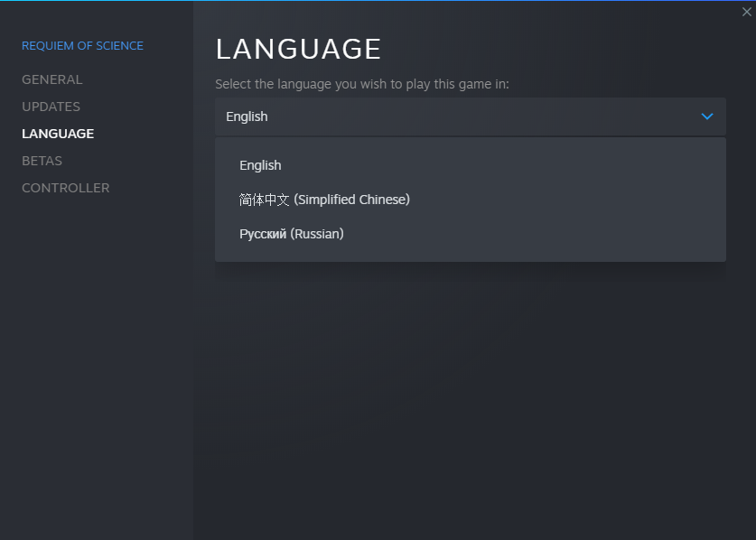Click the 简体中文 characters in the list
Screen dimensions: 756x540
[264, 200]
